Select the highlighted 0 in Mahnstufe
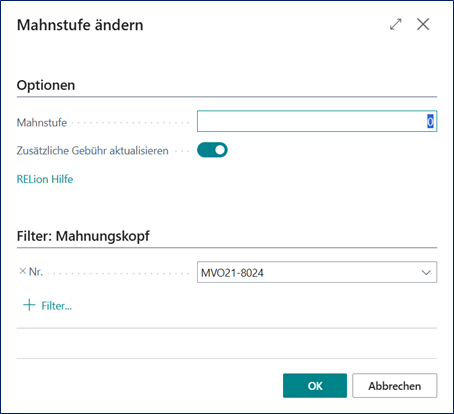 (430, 121)
